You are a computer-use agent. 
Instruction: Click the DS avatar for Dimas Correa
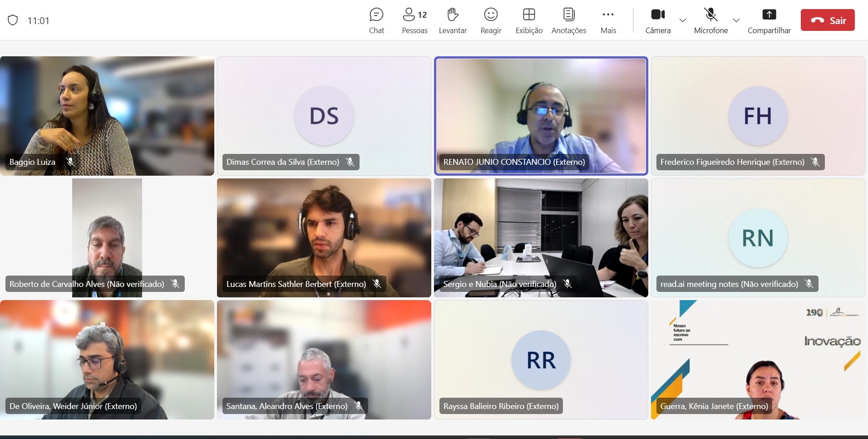pyautogui.click(x=324, y=116)
